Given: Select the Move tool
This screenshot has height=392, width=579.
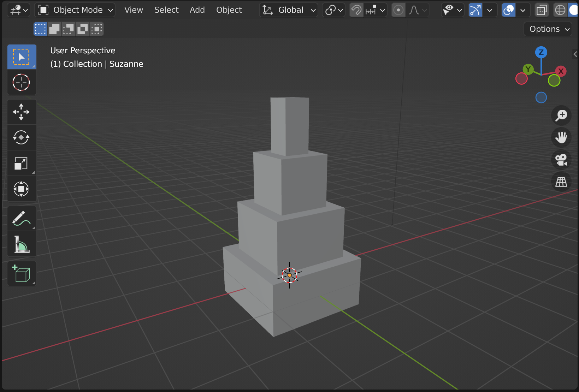Looking at the screenshot, I should point(22,112).
